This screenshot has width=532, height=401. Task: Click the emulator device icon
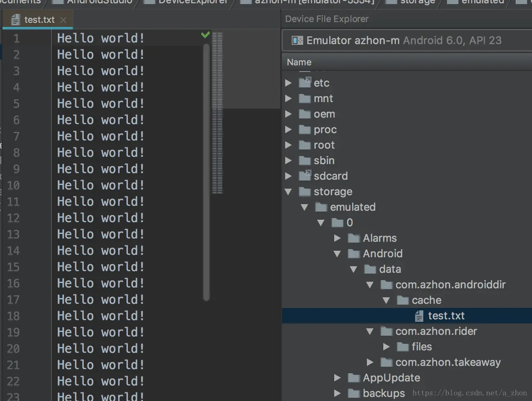pos(297,40)
